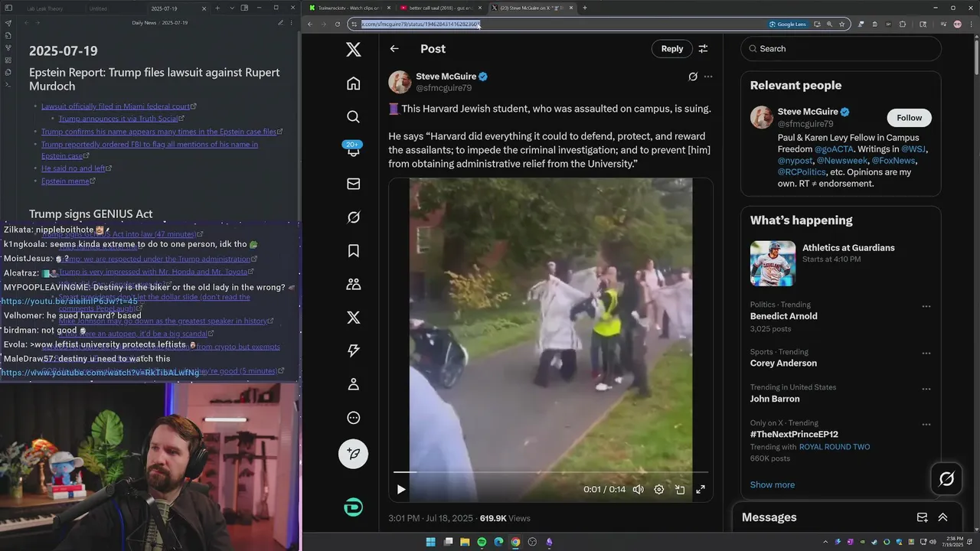Screen dimensions: 980x551
Task: Open floating Grok button
Action: (946, 479)
